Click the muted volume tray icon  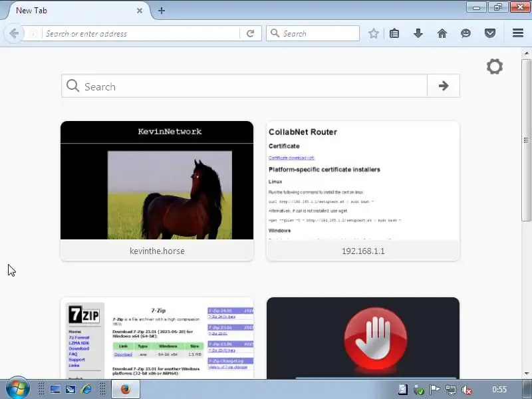point(467,390)
